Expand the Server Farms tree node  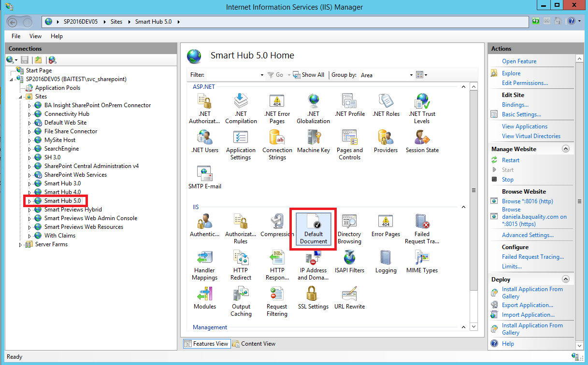point(20,245)
